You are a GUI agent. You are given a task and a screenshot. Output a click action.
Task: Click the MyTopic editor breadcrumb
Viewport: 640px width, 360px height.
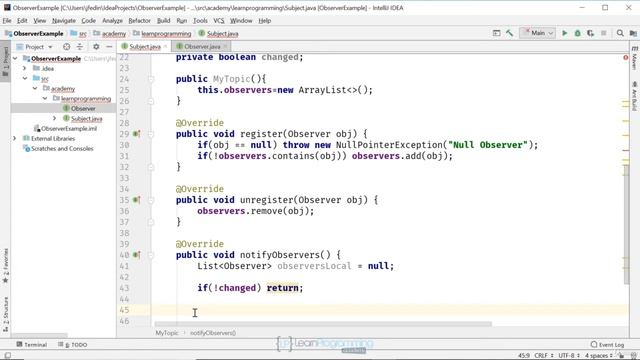167,333
